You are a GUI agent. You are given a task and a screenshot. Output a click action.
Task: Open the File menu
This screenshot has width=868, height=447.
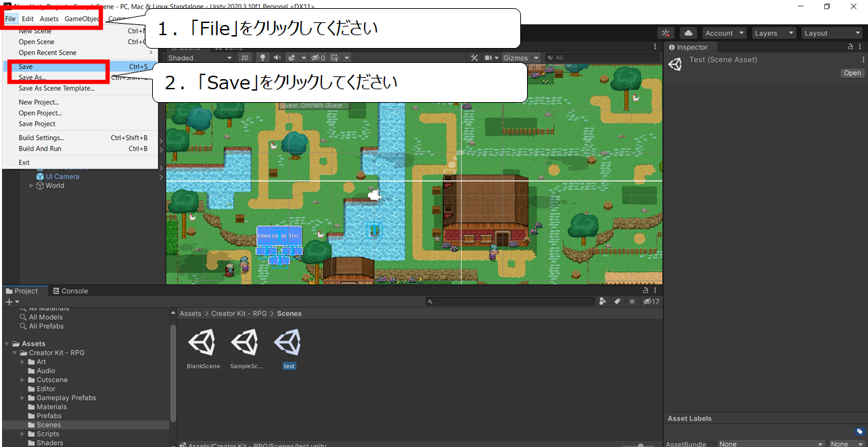click(10, 19)
